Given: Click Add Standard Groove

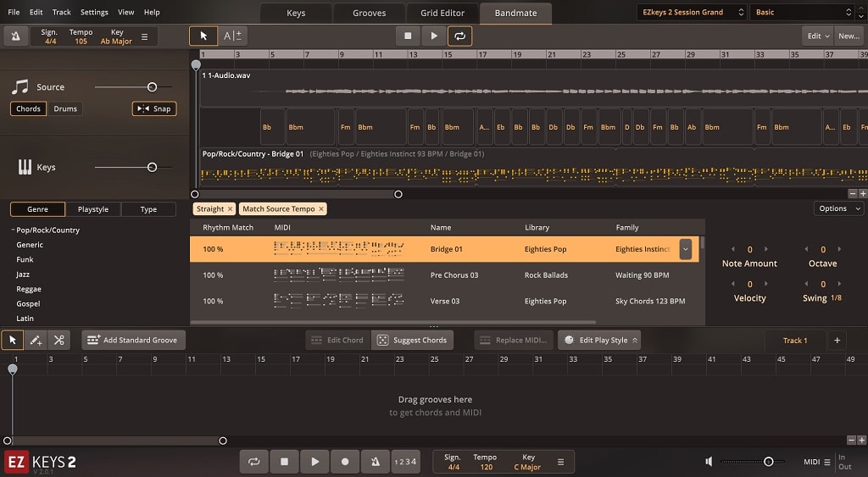Looking at the screenshot, I should (x=133, y=341).
